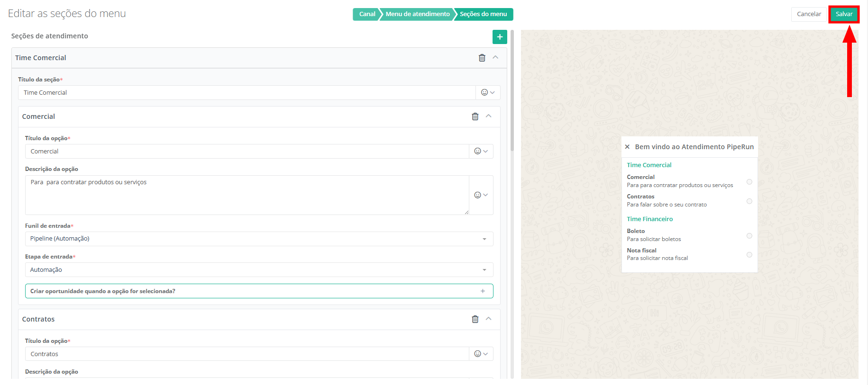The height and width of the screenshot is (385, 868).
Task: Click the Cancelar button
Action: pos(809,14)
